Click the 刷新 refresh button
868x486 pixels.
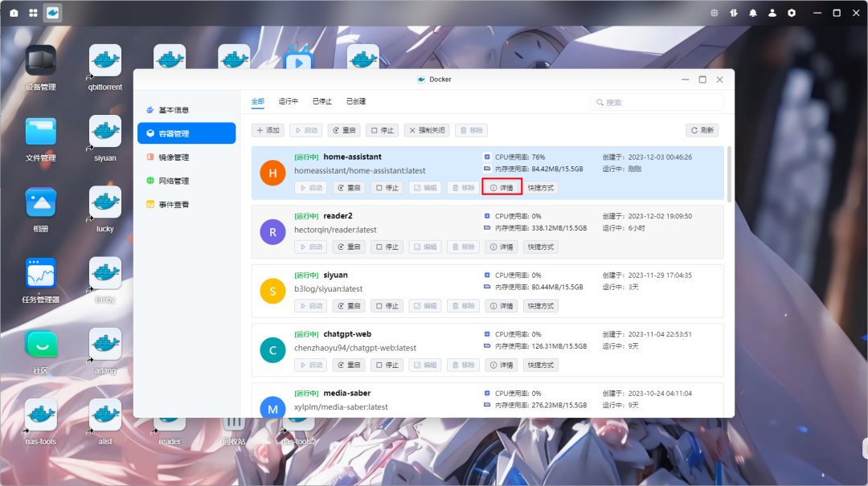click(702, 130)
